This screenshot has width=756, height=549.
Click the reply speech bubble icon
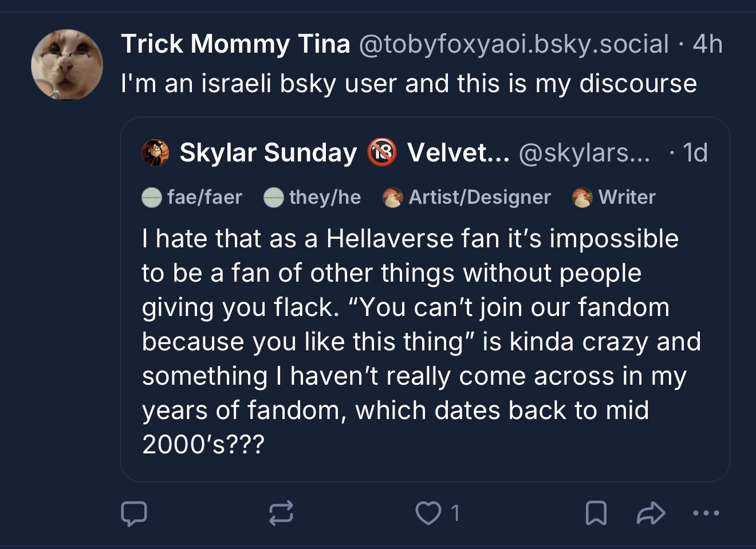coord(134,514)
